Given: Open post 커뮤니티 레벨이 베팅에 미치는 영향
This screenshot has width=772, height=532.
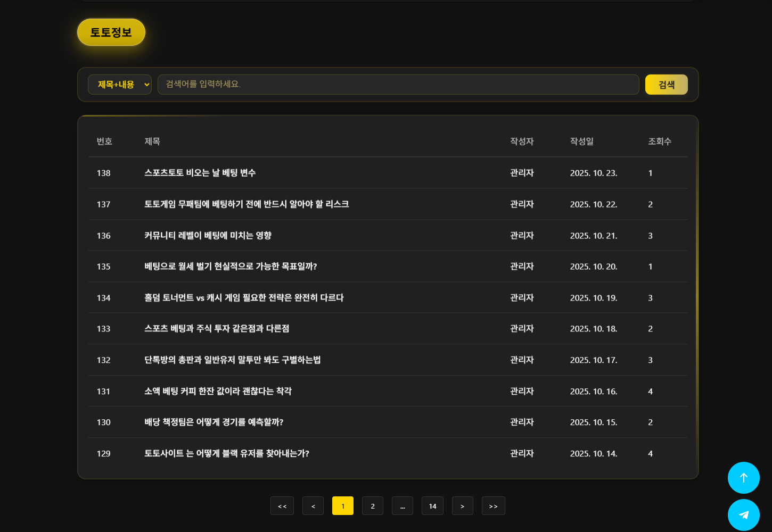Looking at the screenshot, I should [x=208, y=236].
